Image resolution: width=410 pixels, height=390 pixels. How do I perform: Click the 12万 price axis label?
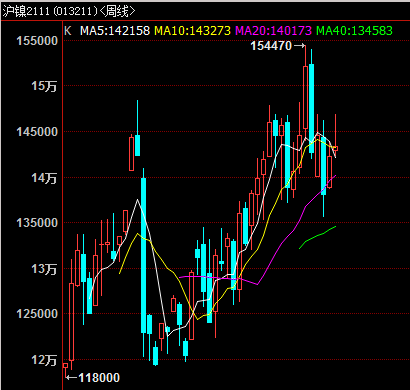click(x=44, y=360)
